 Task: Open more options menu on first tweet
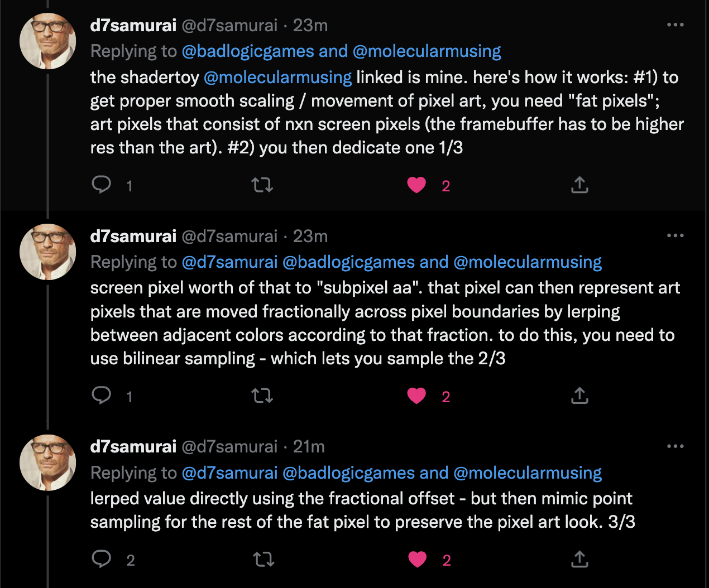[676, 25]
